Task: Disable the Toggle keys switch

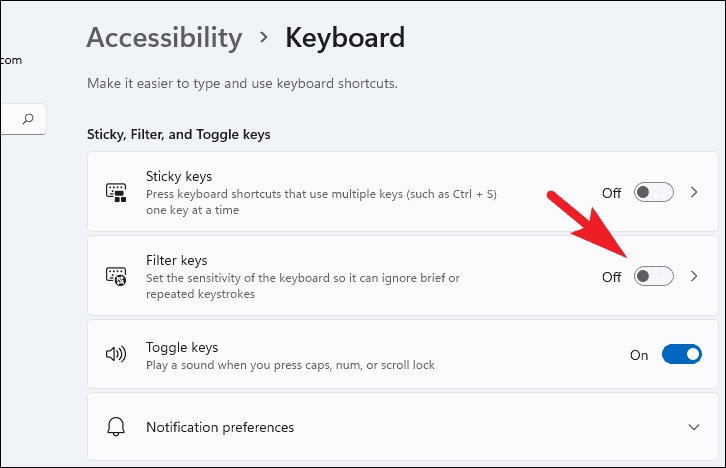Action: click(x=682, y=354)
